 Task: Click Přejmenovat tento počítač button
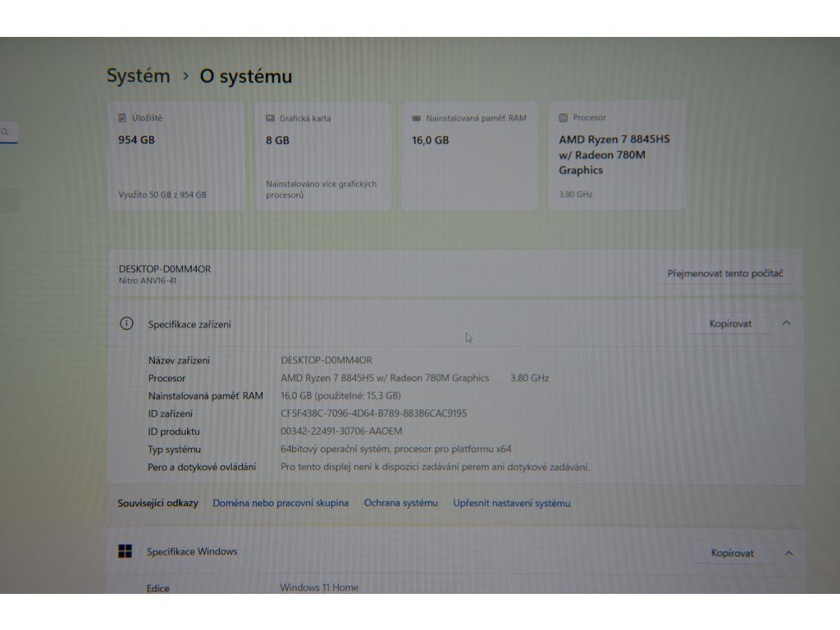point(725,273)
